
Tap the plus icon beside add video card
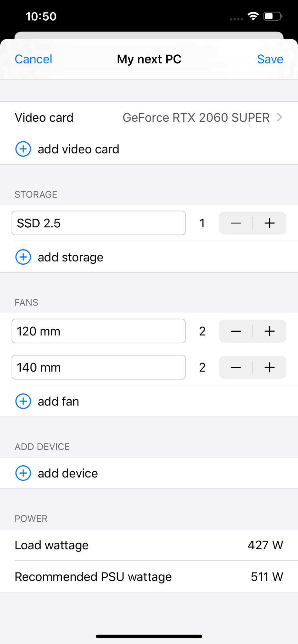pos(23,149)
